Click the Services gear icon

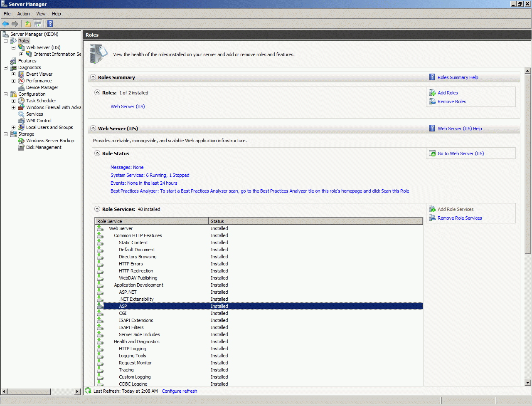click(x=21, y=114)
